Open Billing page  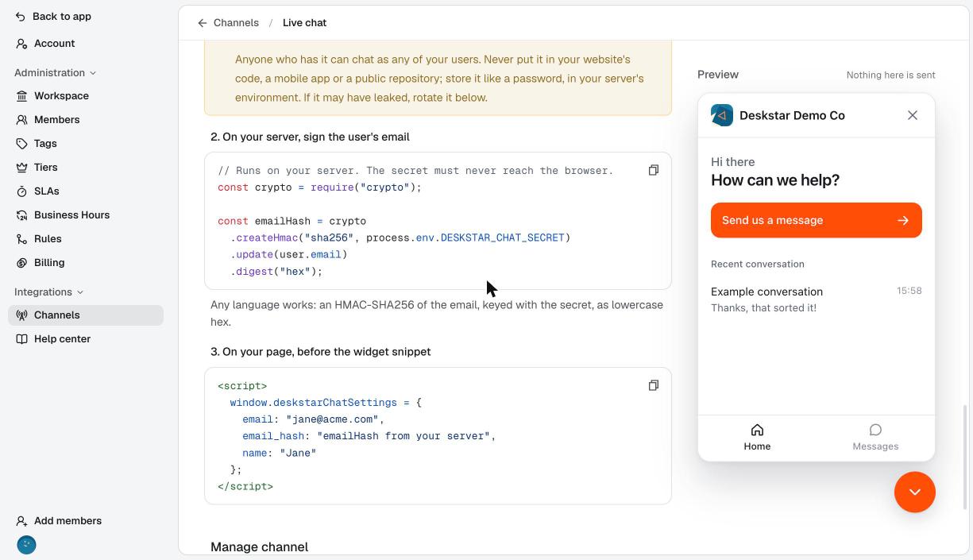(86, 263)
